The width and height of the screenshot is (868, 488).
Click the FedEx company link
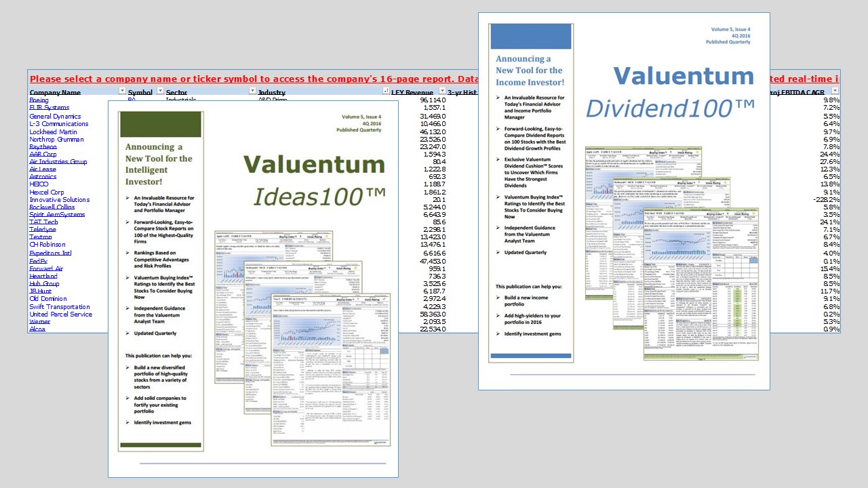tap(38, 260)
